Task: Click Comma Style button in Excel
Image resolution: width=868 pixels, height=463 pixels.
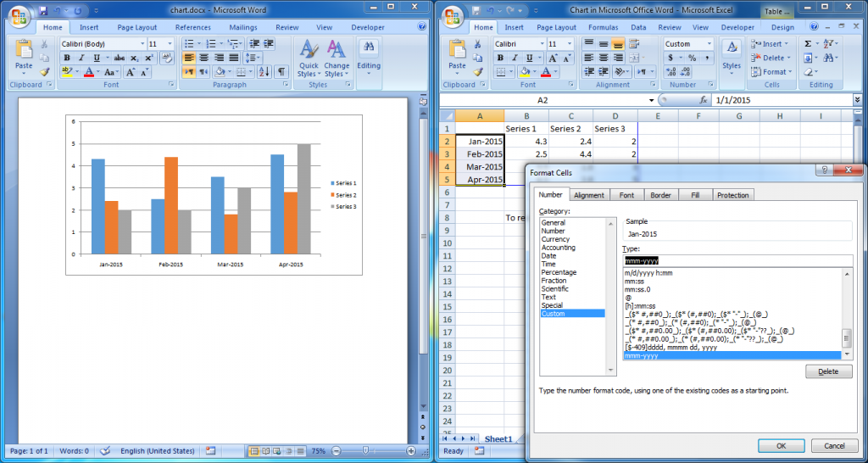Action: click(707, 58)
